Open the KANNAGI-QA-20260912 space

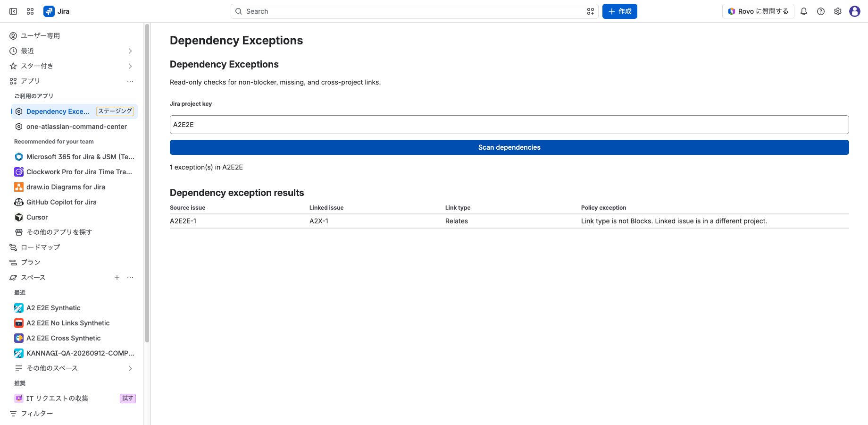click(75, 353)
